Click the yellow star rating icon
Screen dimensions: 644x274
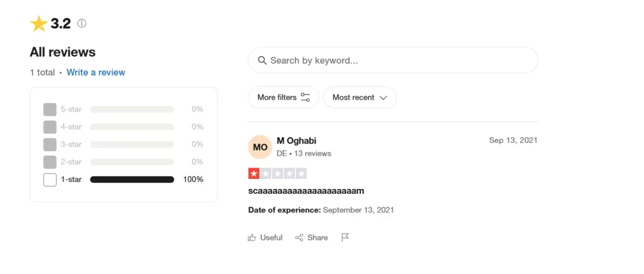click(39, 24)
